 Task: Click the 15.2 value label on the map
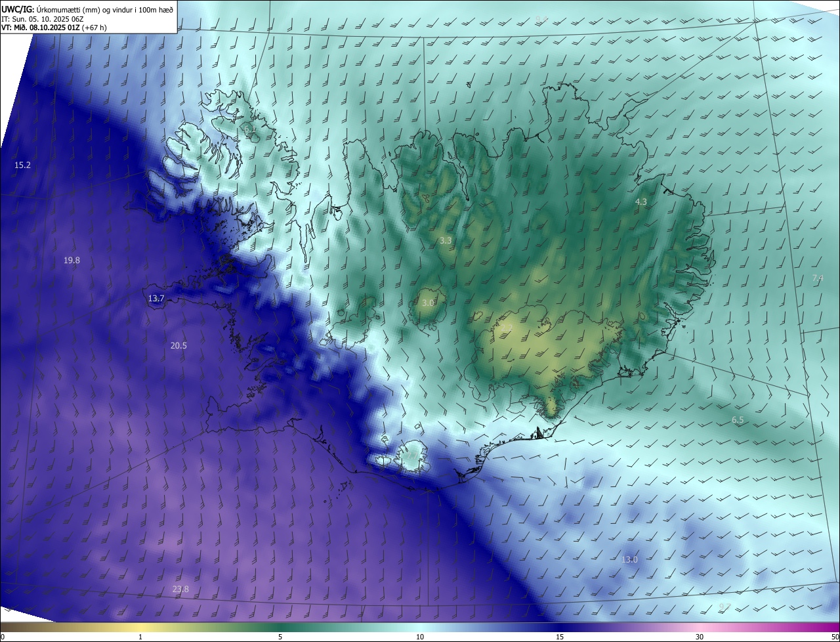coord(22,165)
